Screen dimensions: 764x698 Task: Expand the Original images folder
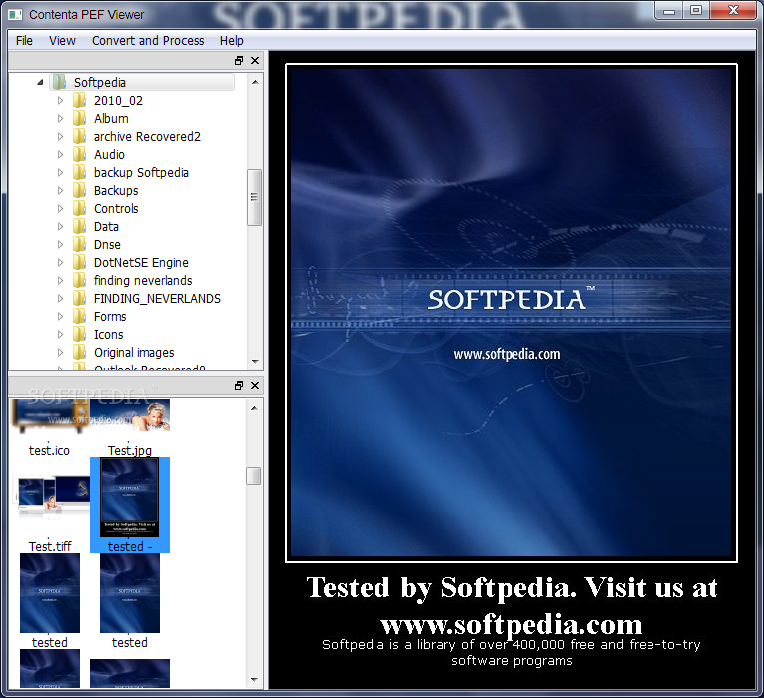[60, 353]
